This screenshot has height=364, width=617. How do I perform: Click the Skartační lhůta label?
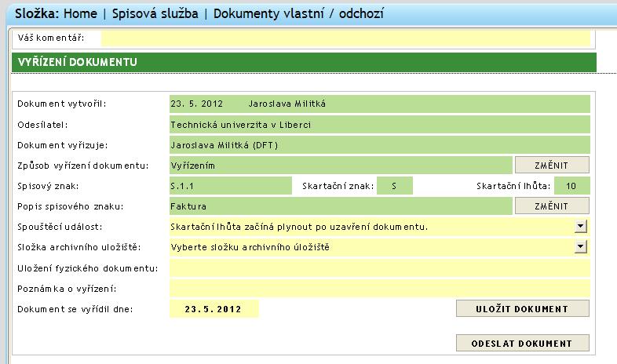click(x=513, y=186)
